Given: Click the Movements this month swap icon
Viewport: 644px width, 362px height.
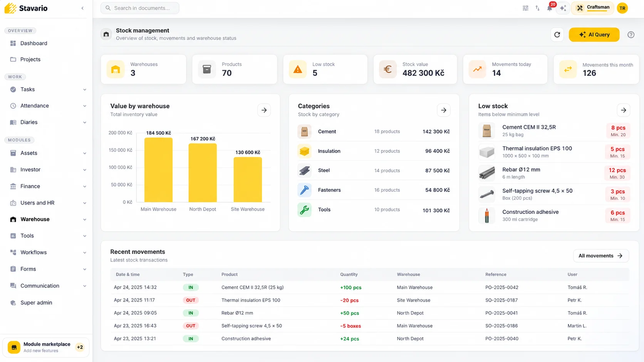Looking at the screenshot, I should click(568, 69).
